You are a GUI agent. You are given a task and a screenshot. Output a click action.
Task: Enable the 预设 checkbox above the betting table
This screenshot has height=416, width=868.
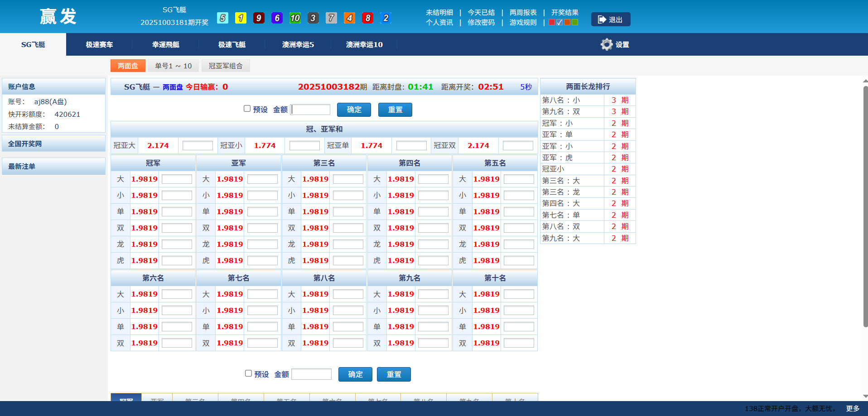coord(247,109)
